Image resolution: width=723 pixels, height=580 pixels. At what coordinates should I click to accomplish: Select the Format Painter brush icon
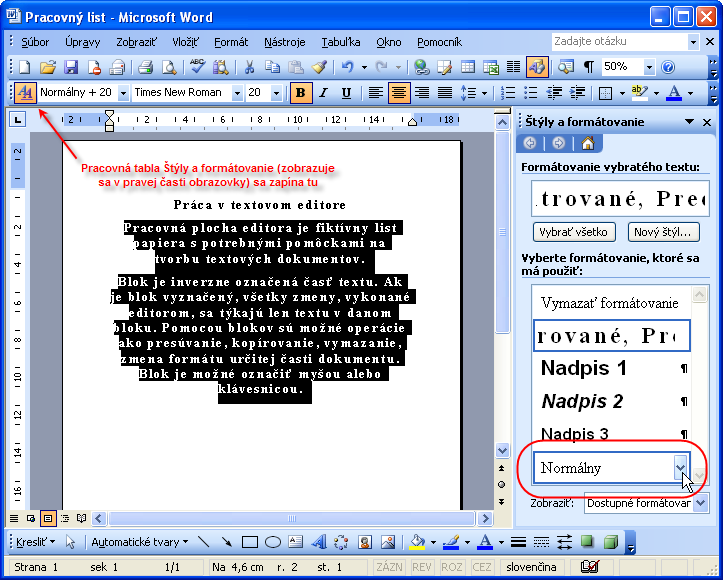point(319,67)
